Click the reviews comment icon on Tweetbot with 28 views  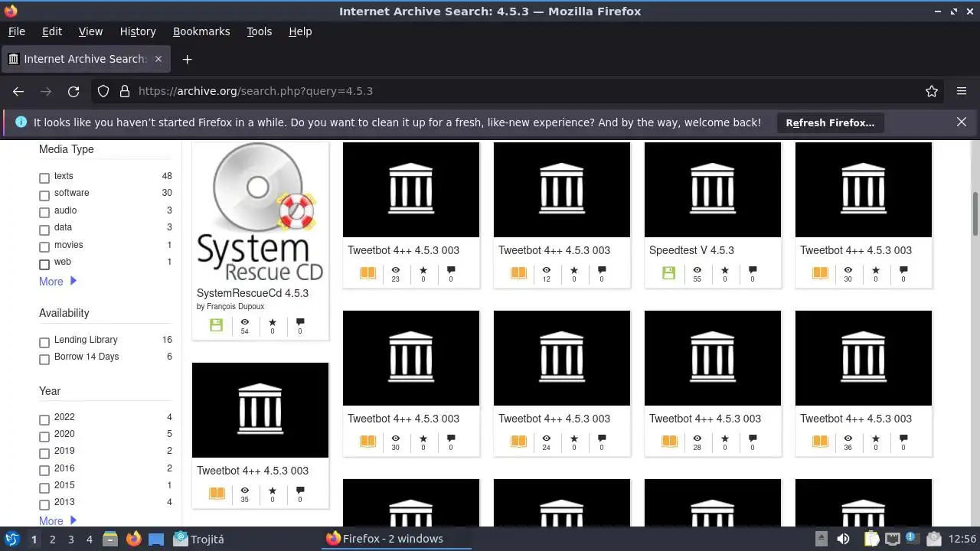(x=753, y=439)
